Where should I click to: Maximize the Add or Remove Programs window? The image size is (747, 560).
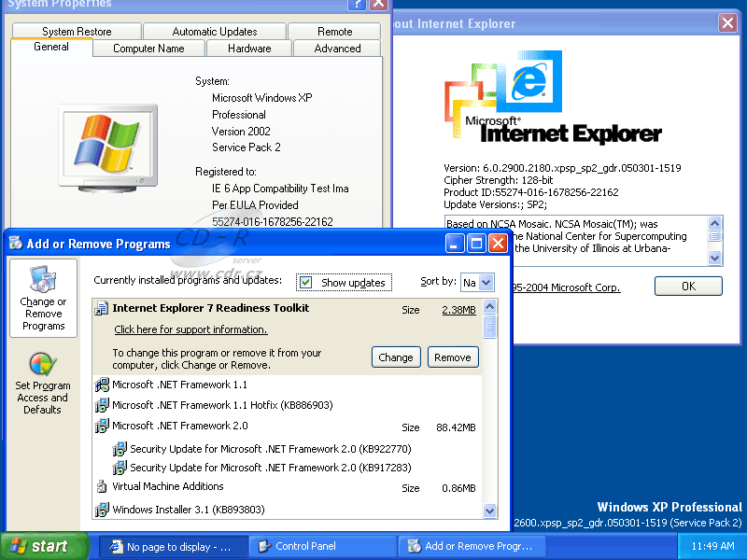[476, 244]
